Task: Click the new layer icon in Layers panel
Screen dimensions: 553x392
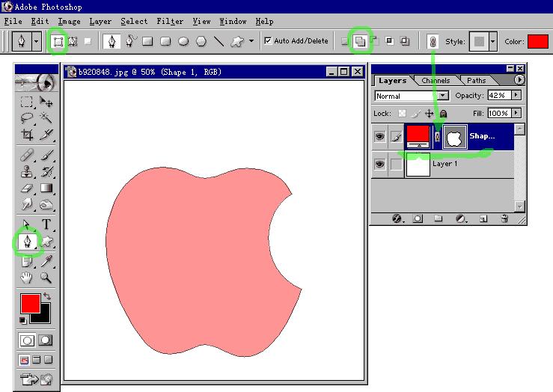Action: click(483, 218)
